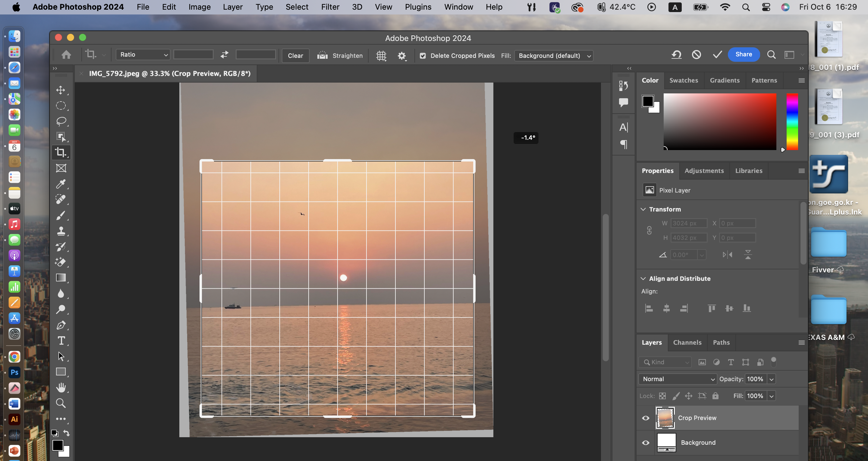The height and width of the screenshot is (461, 868).
Task: Open the Filter menu
Action: (330, 7)
